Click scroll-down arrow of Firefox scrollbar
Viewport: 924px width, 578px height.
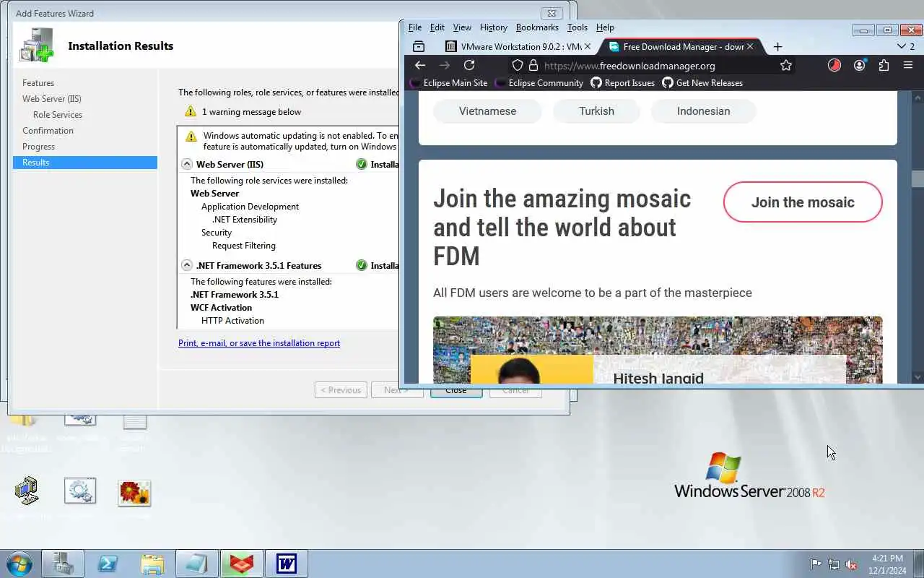[x=918, y=377]
